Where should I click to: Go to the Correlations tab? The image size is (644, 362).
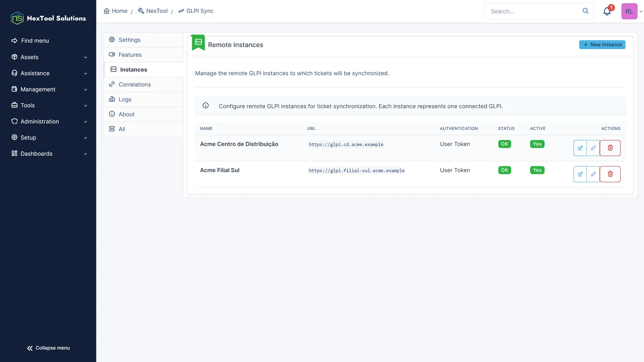point(143,84)
